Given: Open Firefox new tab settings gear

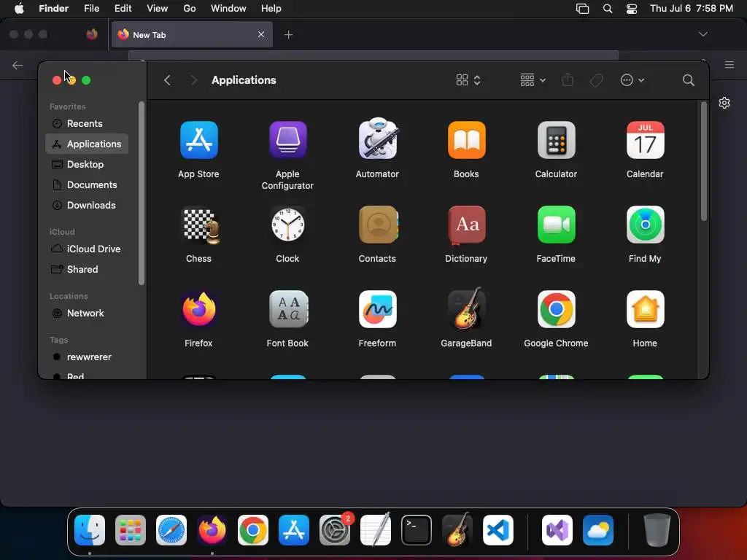Looking at the screenshot, I should pyautogui.click(x=724, y=103).
